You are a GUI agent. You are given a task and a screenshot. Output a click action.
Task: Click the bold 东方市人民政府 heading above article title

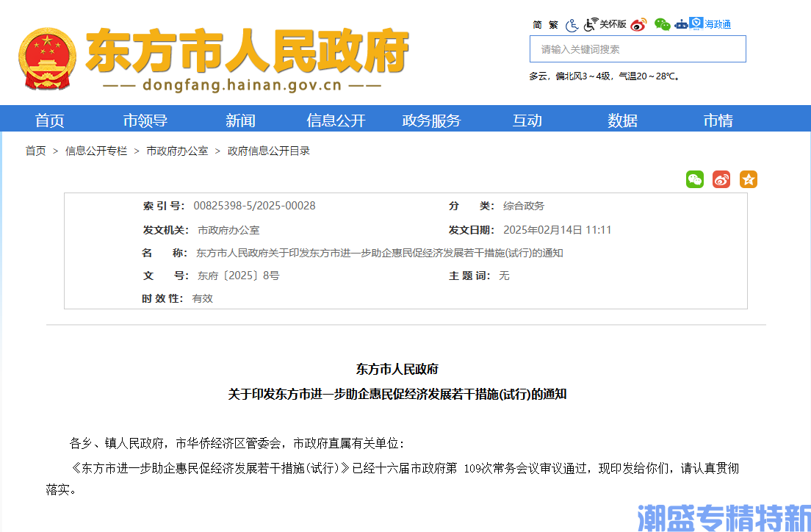pyautogui.click(x=397, y=369)
